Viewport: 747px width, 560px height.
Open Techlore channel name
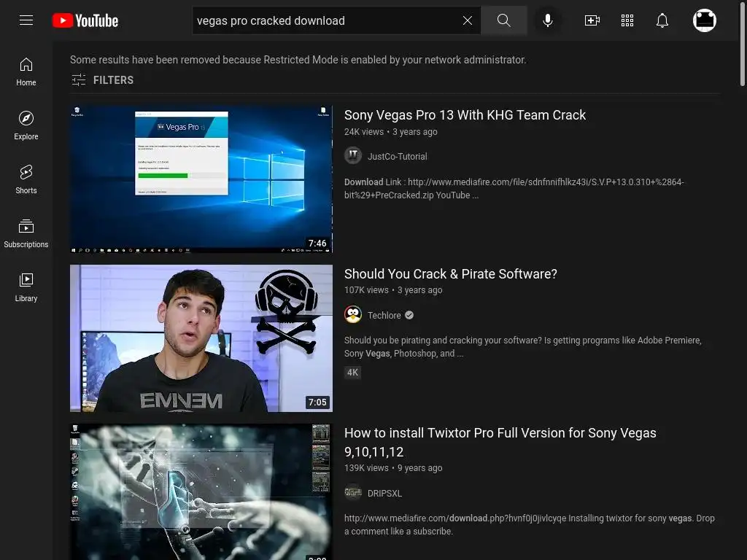tap(384, 315)
